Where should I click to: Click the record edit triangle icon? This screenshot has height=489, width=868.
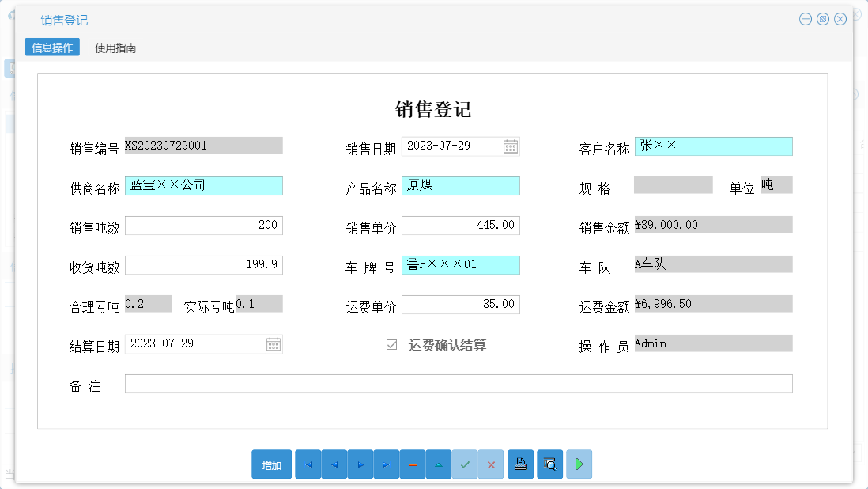coord(438,464)
